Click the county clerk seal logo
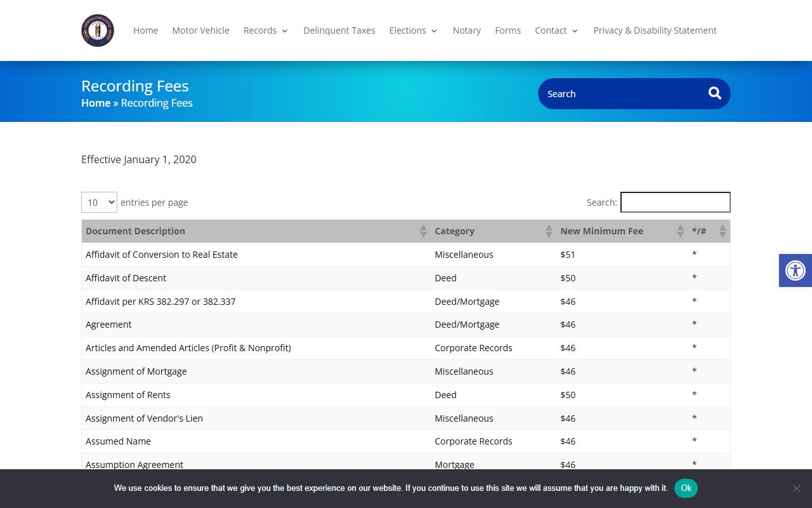The height and width of the screenshot is (508, 812). tap(98, 30)
